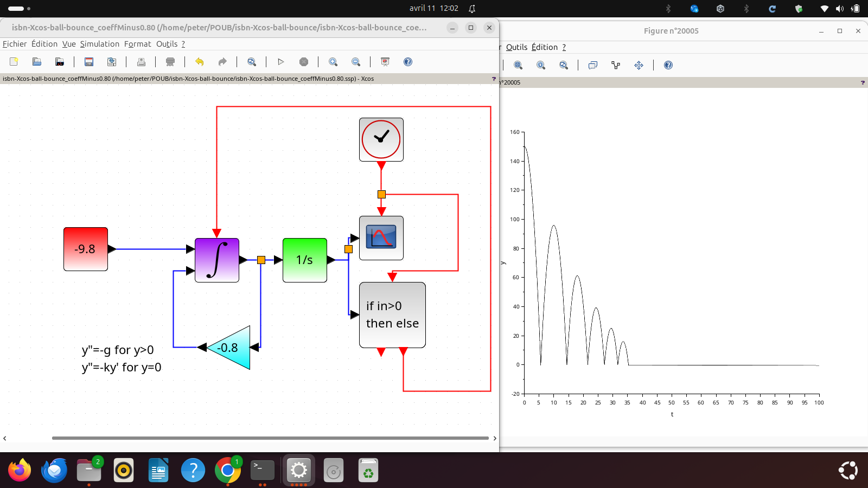Start the Xcos simulation with play button
The image size is (868, 488).
(x=280, y=62)
